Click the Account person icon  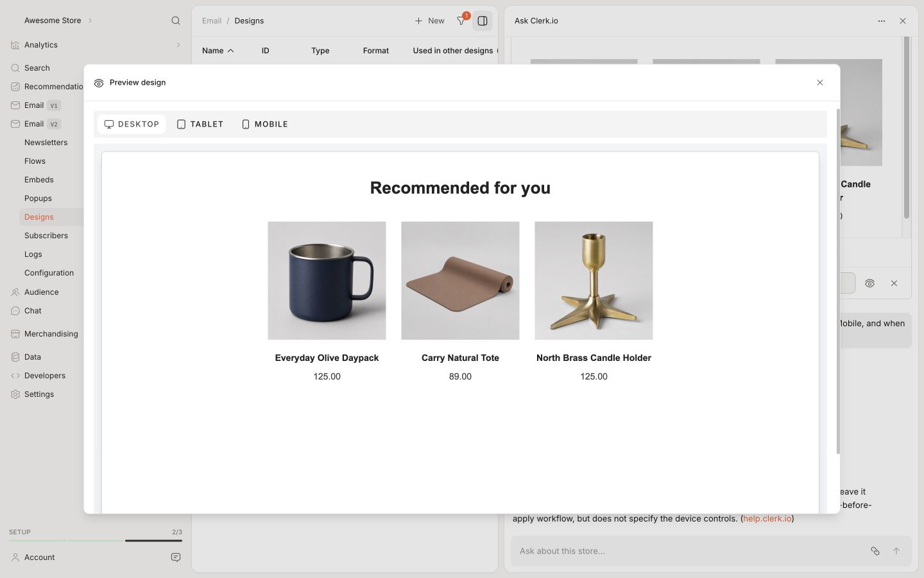(15, 557)
